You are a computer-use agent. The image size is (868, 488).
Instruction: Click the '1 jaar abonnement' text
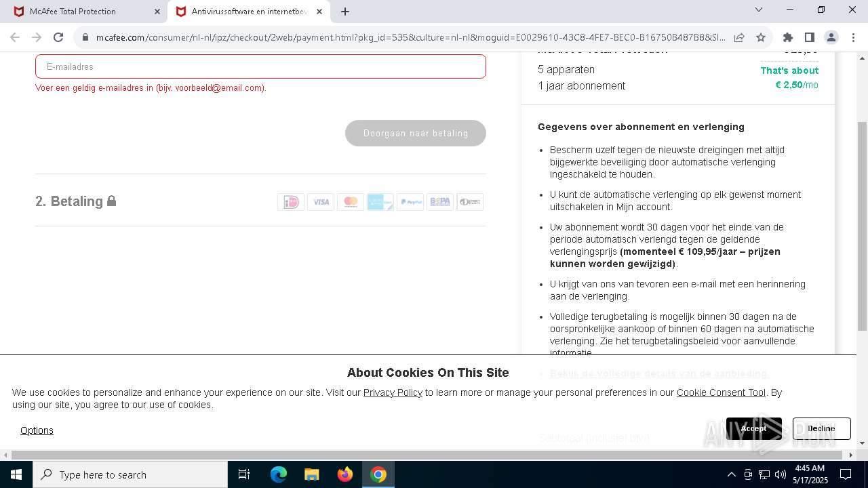point(582,85)
